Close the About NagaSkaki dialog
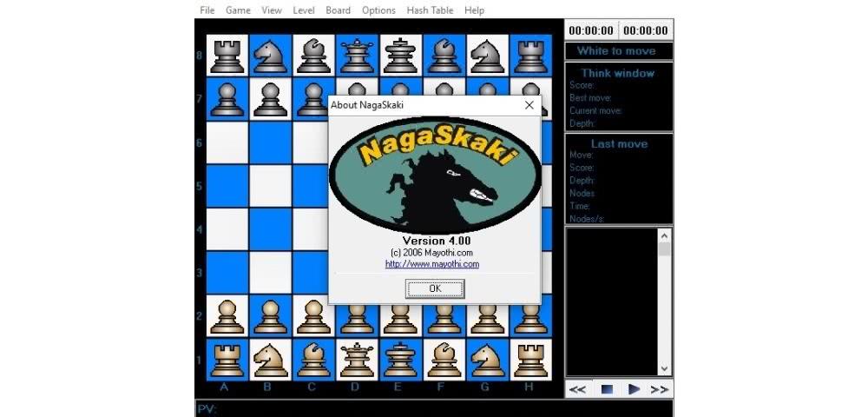The width and height of the screenshot is (868, 417). (x=529, y=105)
